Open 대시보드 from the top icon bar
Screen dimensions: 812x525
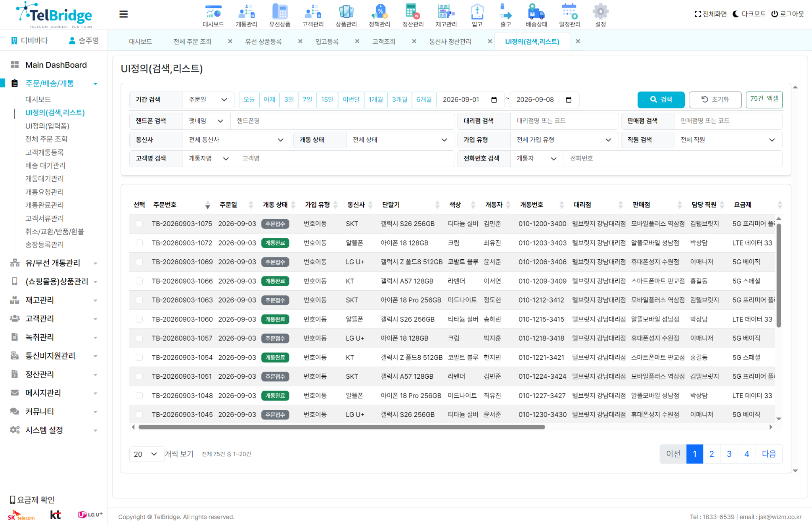coord(213,15)
